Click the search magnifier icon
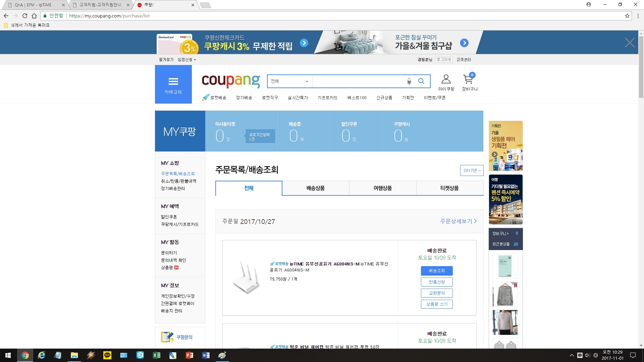644x362 pixels. (421, 81)
